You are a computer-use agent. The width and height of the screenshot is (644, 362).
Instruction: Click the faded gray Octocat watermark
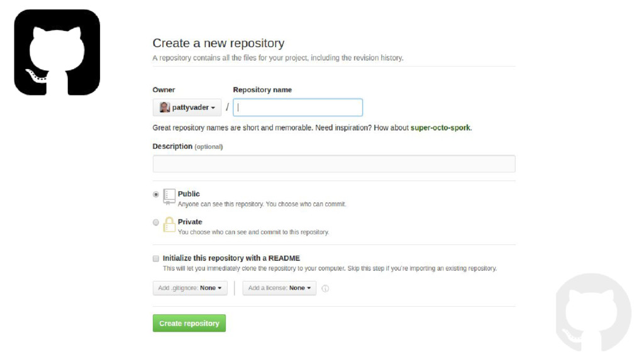pyautogui.click(x=594, y=313)
